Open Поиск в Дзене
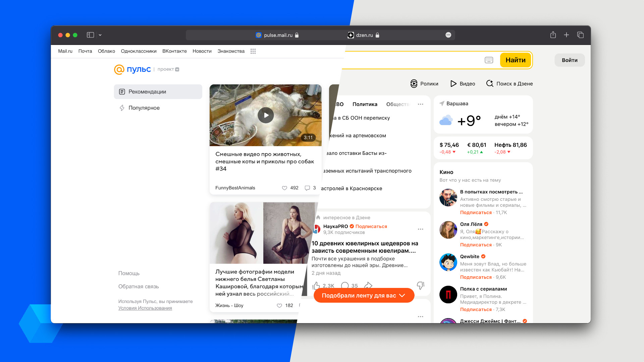Screen dimensions: 644x362 click(x=509, y=83)
